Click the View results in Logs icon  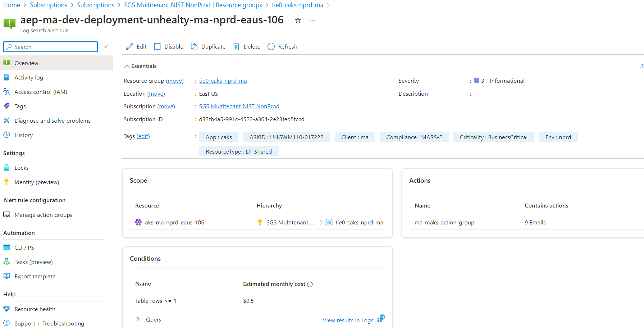381,319
